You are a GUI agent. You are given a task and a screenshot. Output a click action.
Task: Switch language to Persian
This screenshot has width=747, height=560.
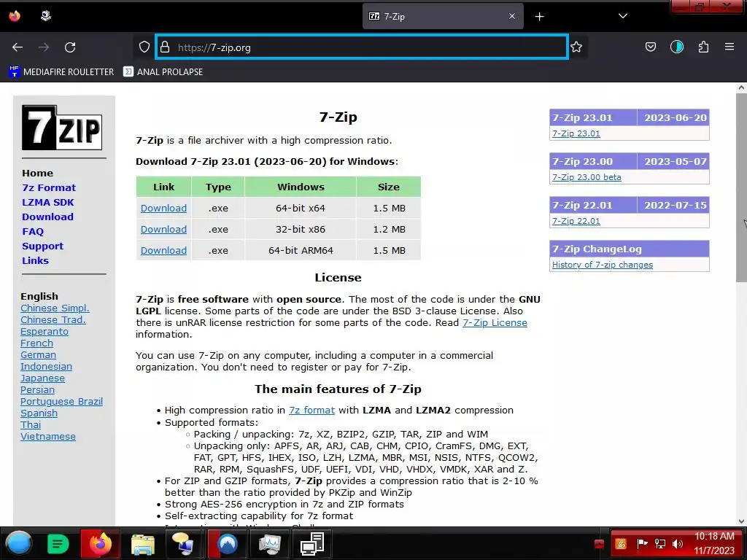click(38, 390)
